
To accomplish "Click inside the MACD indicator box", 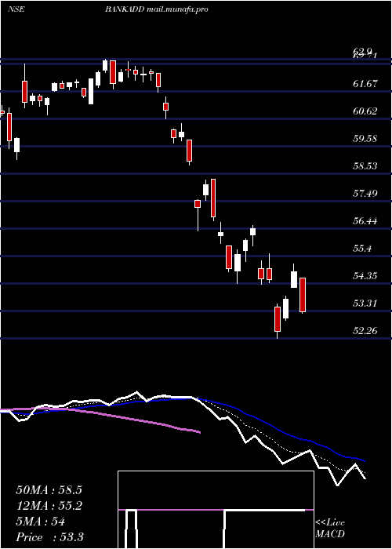I will [216, 510].
